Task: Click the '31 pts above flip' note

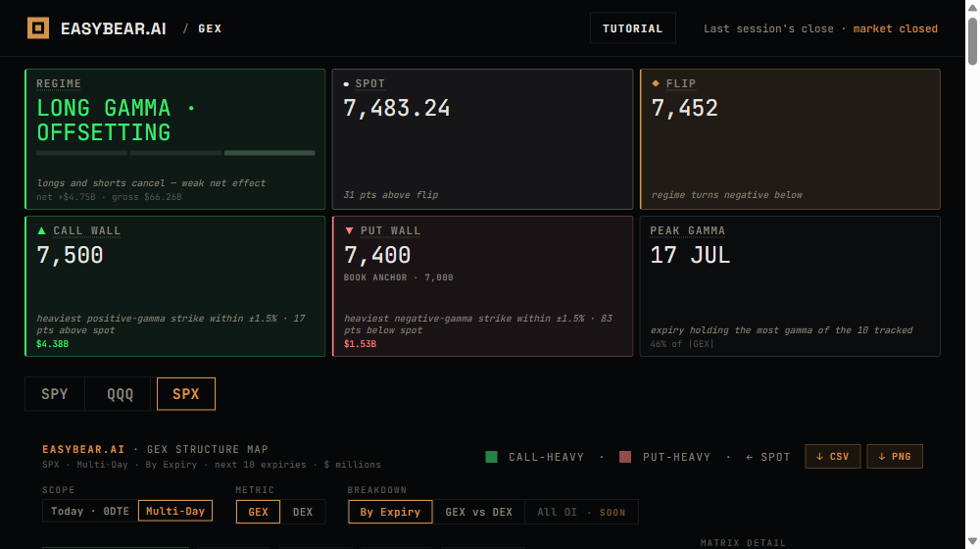Action: [391, 195]
